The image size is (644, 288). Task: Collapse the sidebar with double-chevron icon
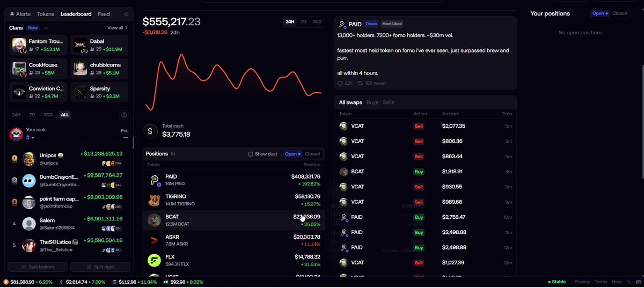[x=126, y=14]
